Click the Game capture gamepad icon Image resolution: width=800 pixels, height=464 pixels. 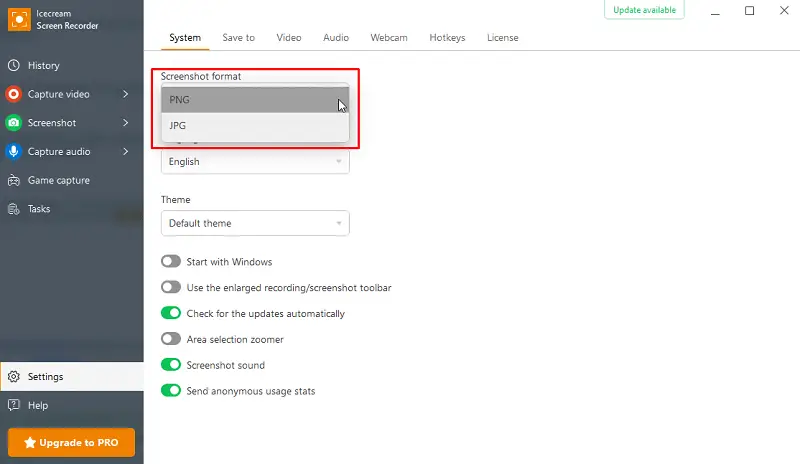(14, 180)
